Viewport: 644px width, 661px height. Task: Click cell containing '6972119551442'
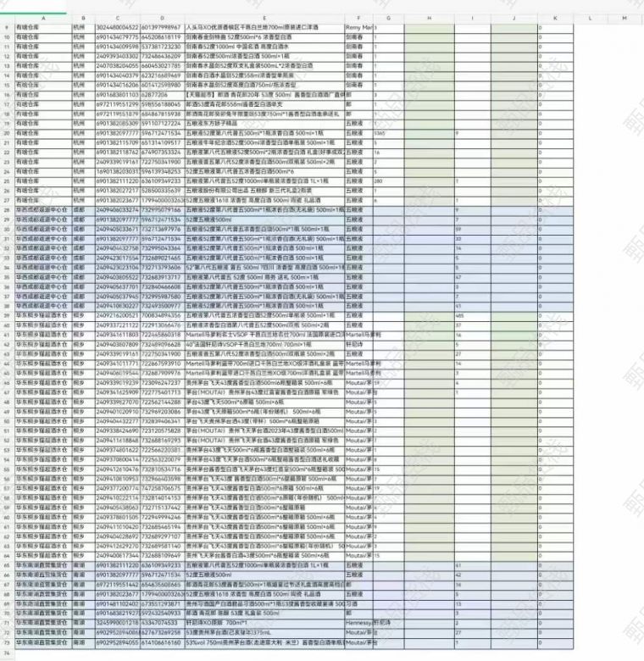click(118, 585)
